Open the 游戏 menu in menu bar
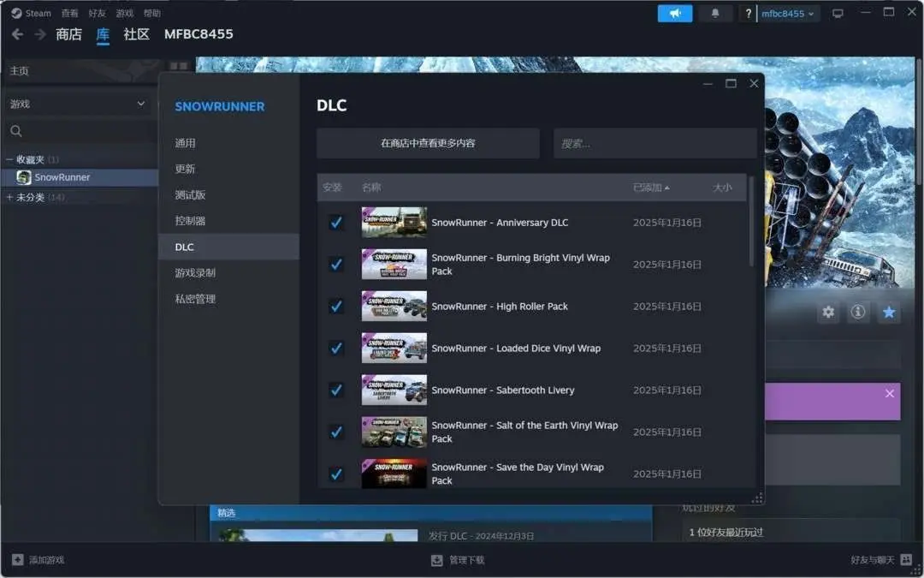The image size is (924, 578). 124,13
